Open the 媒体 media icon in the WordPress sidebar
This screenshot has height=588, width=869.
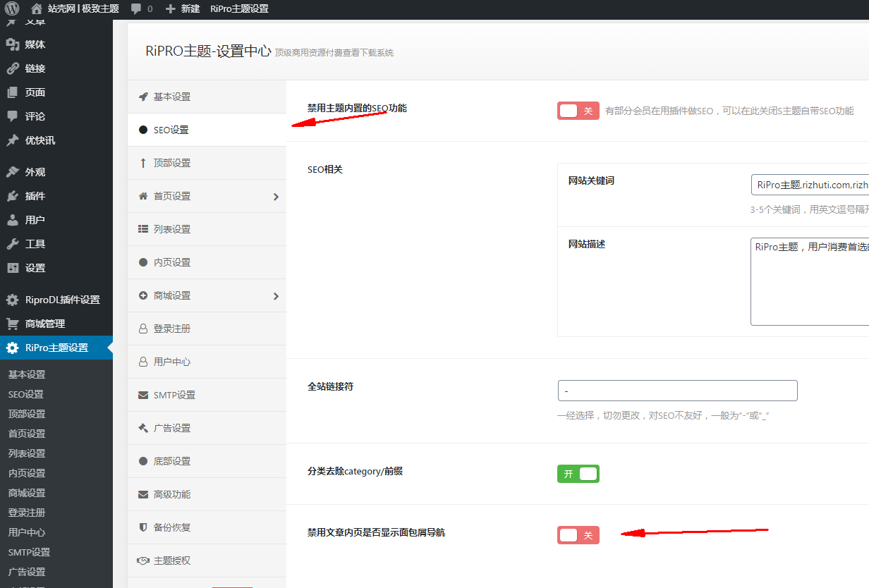click(13, 44)
